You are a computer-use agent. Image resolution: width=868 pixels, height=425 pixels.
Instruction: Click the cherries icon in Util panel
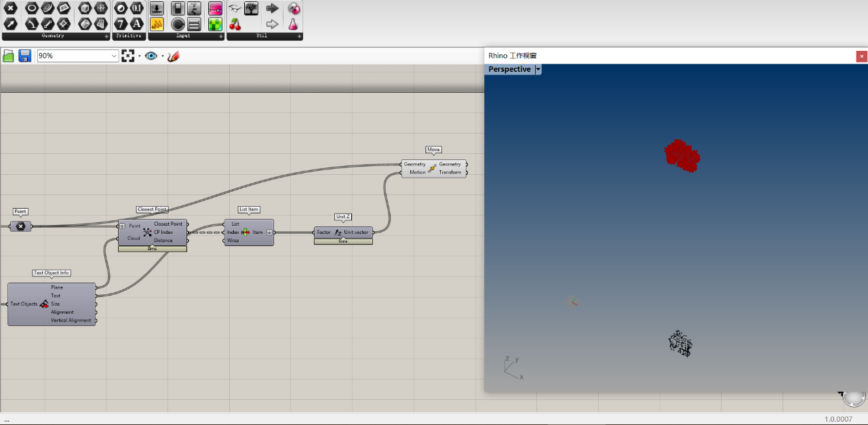235,24
